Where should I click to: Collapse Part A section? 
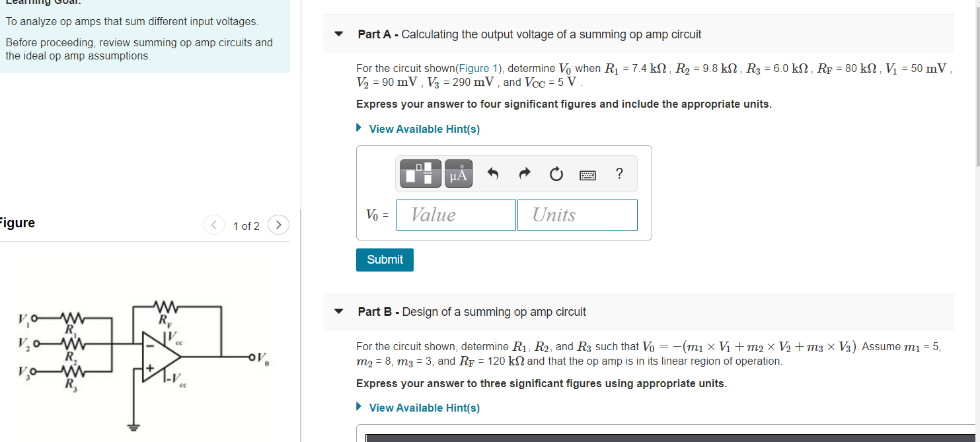click(338, 34)
